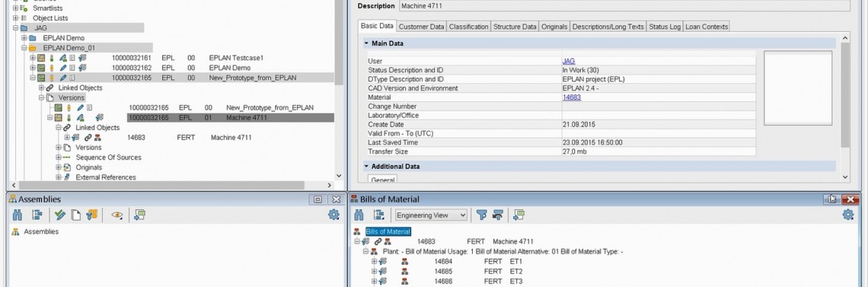Viewport: 868px width, 287px height.
Task: Open the Structure Data tab
Action: click(515, 27)
